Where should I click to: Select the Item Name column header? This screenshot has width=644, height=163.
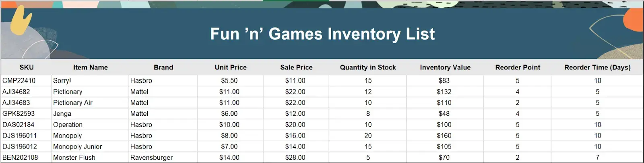click(x=90, y=67)
